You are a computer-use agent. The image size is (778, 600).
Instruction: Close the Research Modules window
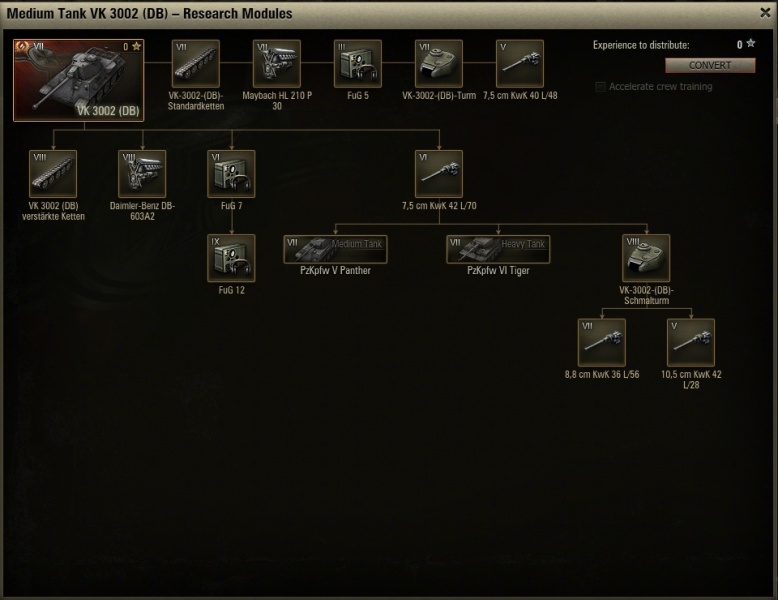pyautogui.click(x=765, y=13)
